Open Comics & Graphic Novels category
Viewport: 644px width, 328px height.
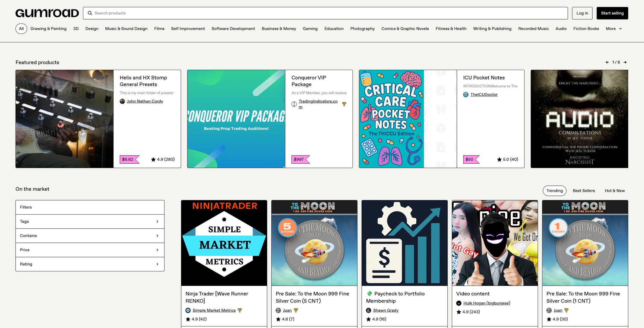[x=405, y=29]
